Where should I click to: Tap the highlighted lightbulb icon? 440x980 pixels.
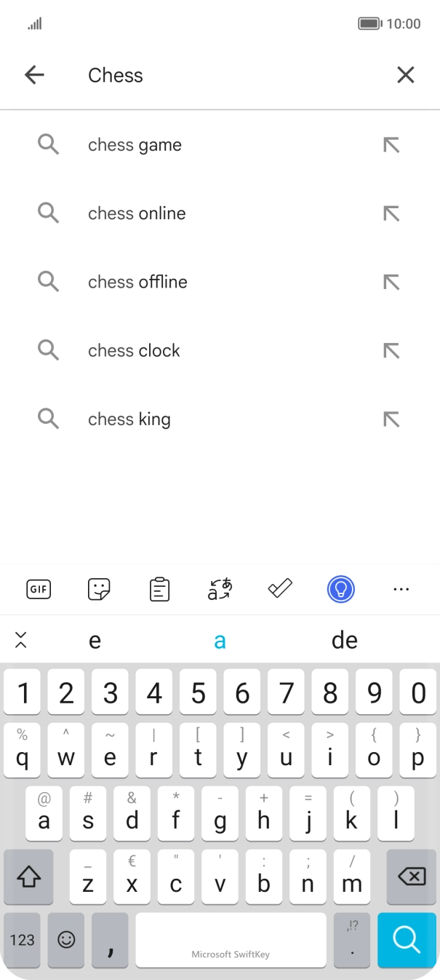point(340,589)
